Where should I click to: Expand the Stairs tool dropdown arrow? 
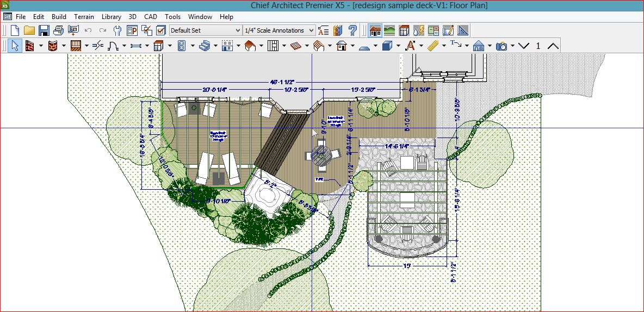[215, 46]
